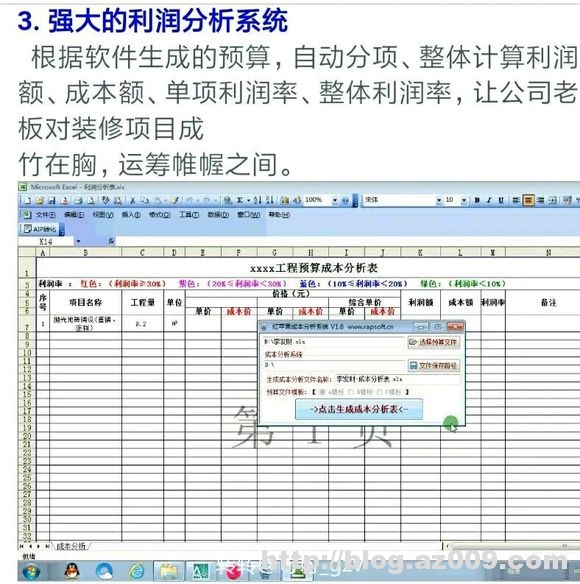
Task: Click the Internet Explorer taskbar icon
Action: pos(137,571)
